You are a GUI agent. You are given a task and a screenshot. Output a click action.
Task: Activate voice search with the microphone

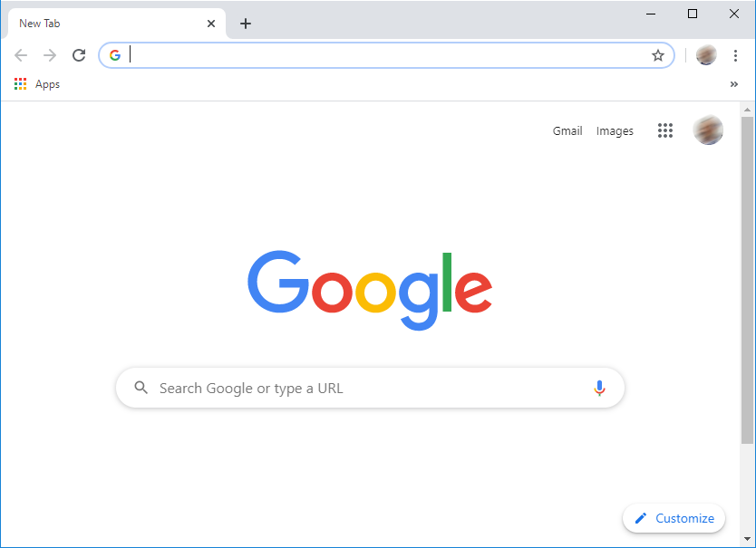tap(599, 388)
